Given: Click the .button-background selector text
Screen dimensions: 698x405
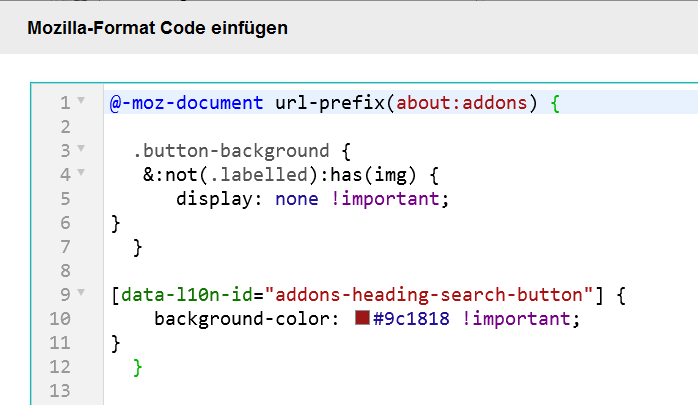Looking at the screenshot, I should [230, 150].
